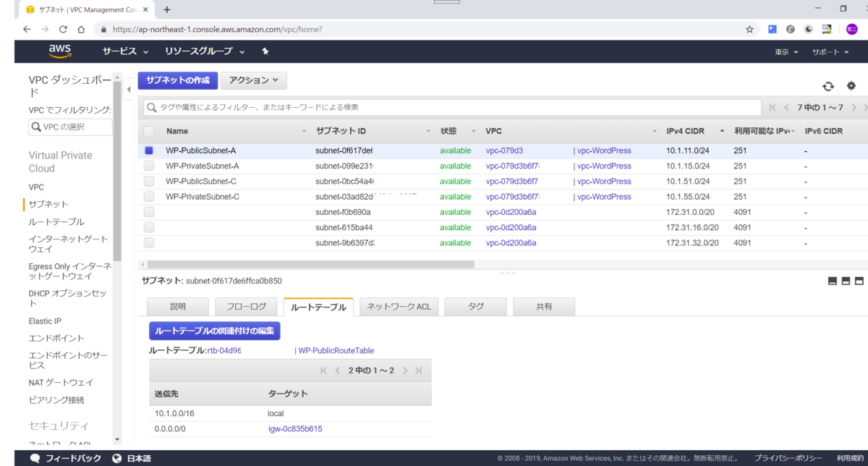Open the サービス dropdown menu
868x466 pixels.
point(125,51)
